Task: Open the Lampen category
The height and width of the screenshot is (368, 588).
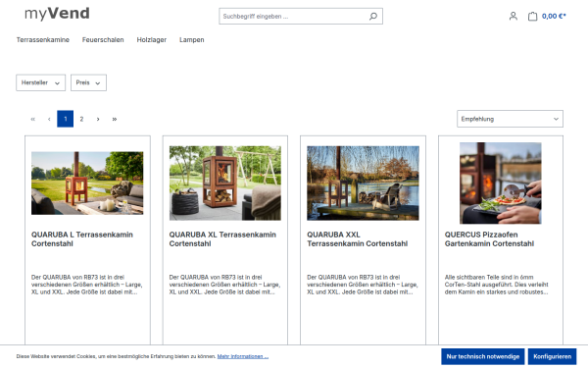Action: click(x=192, y=40)
